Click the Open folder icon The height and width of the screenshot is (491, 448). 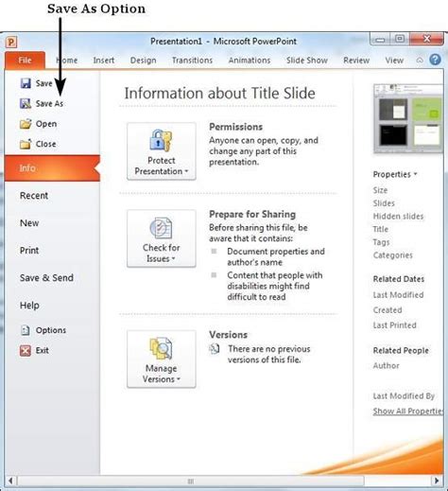[26, 124]
